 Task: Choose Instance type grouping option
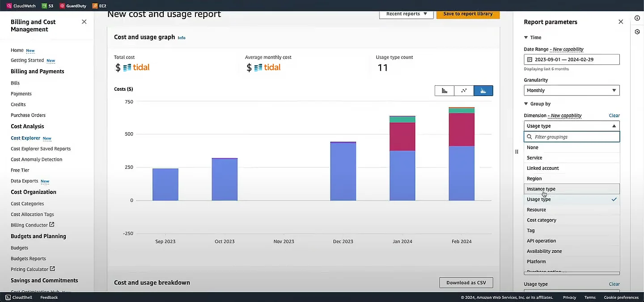572,189
